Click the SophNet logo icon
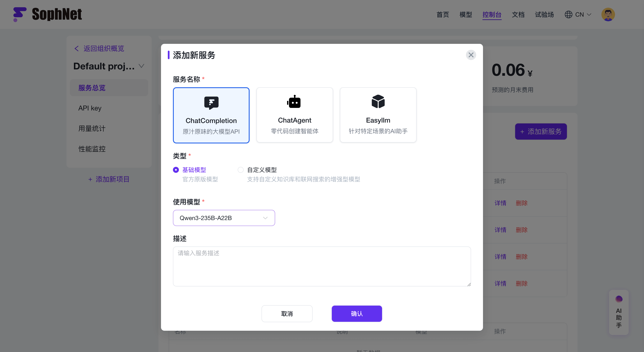 [20, 14]
